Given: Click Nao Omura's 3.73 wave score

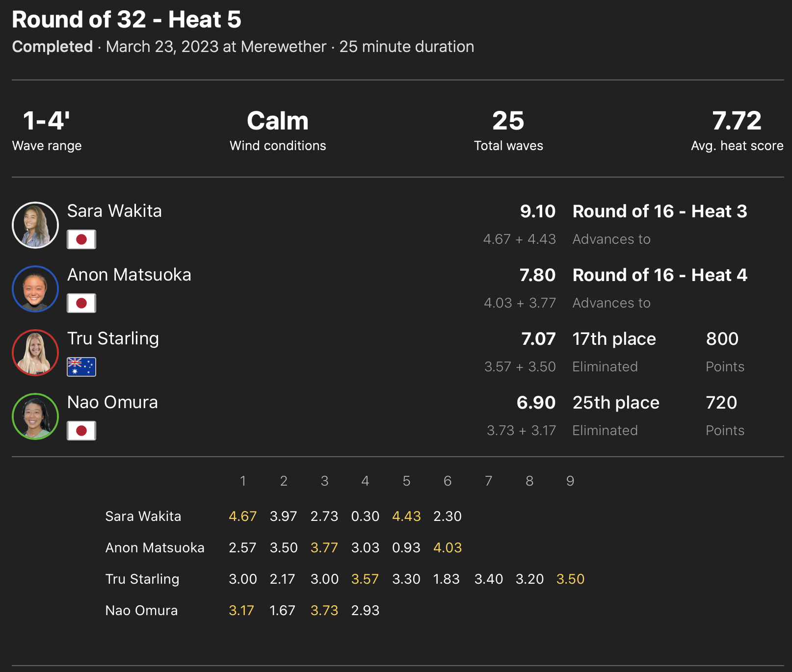Looking at the screenshot, I should [x=324, y=610].
